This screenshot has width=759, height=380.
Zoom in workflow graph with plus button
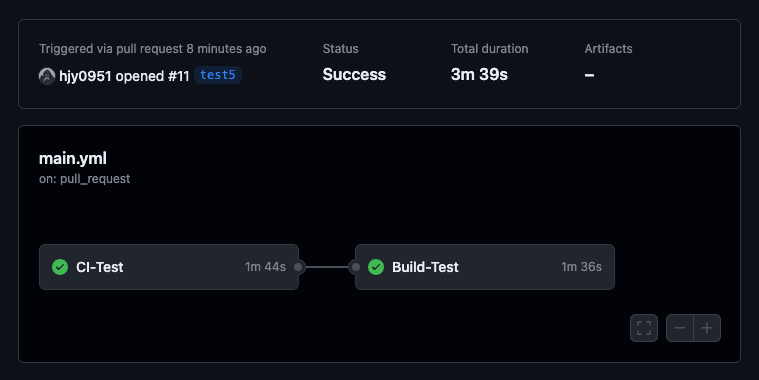tap(707, 328)
